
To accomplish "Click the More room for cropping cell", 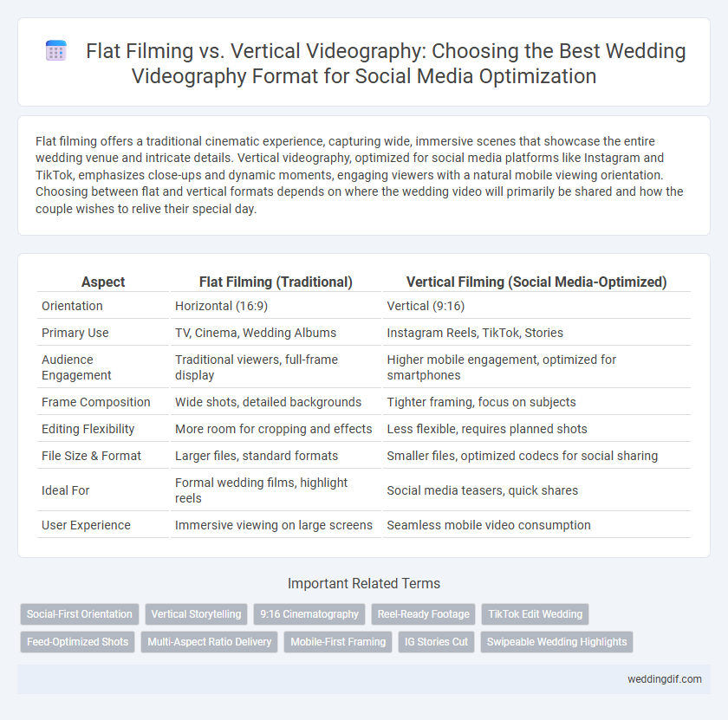I will 276,429.
